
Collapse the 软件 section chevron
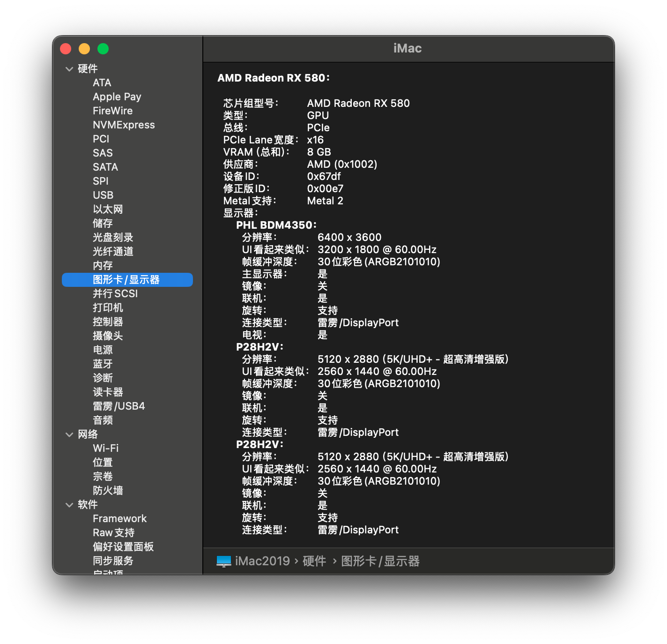tap(69, 505)
